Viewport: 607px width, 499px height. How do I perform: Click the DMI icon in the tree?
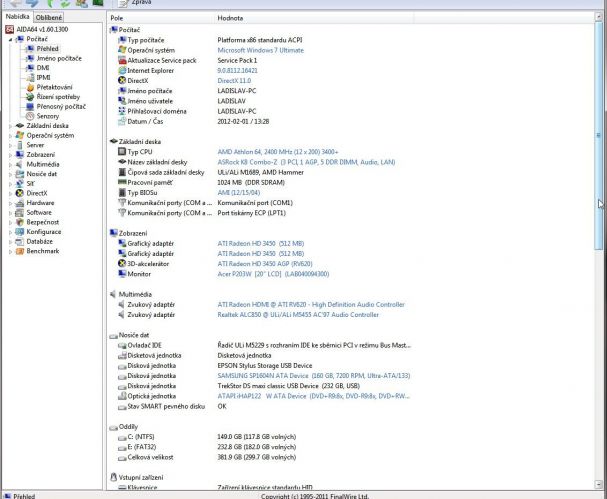(x=30, y=68)
